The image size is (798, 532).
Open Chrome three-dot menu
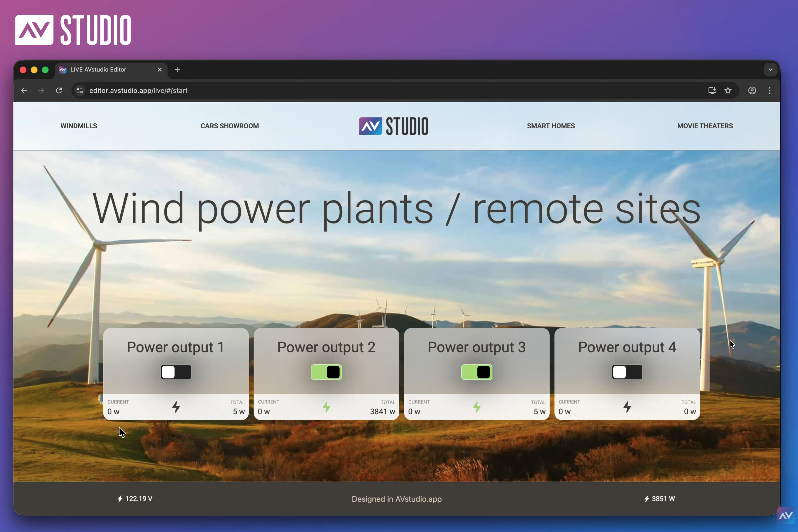[769, 90]
